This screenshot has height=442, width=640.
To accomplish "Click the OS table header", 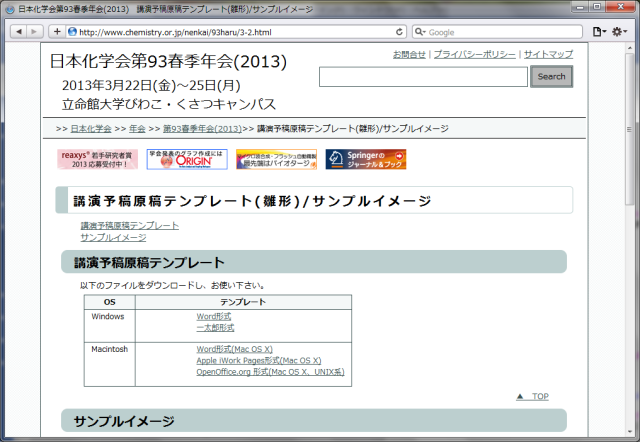I will coord(109,302).
